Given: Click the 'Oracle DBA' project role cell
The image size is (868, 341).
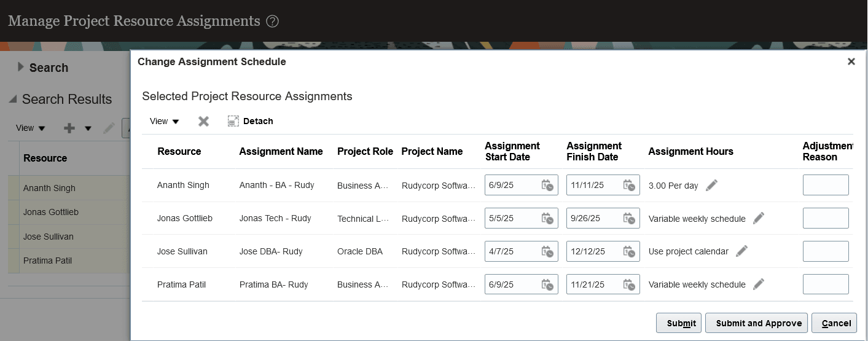Looking at the screenshot, I should (x=360, y=251).
